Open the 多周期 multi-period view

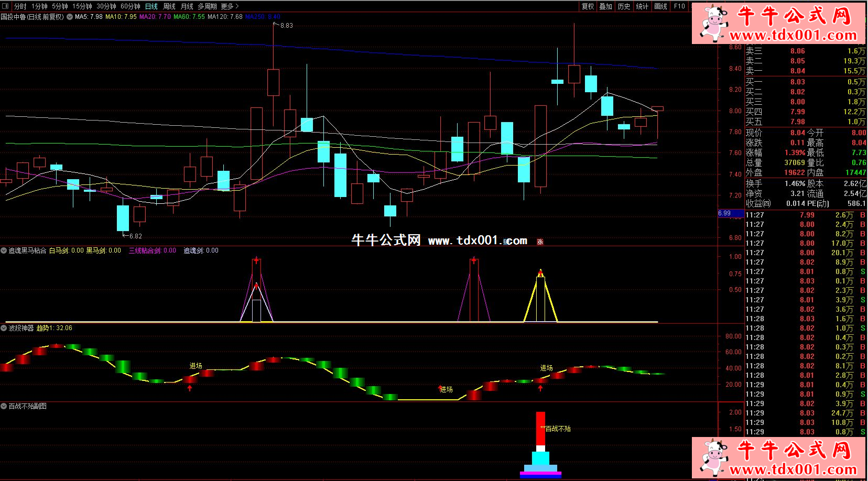(x=207, y=6)
